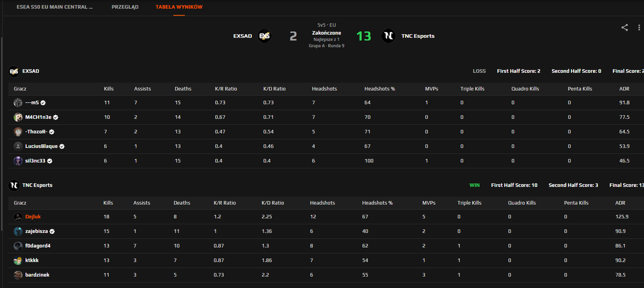Click Penta Kills header in EXSAD table
The height and width of the screenshot is (288, 644).
tap(580, 88)
